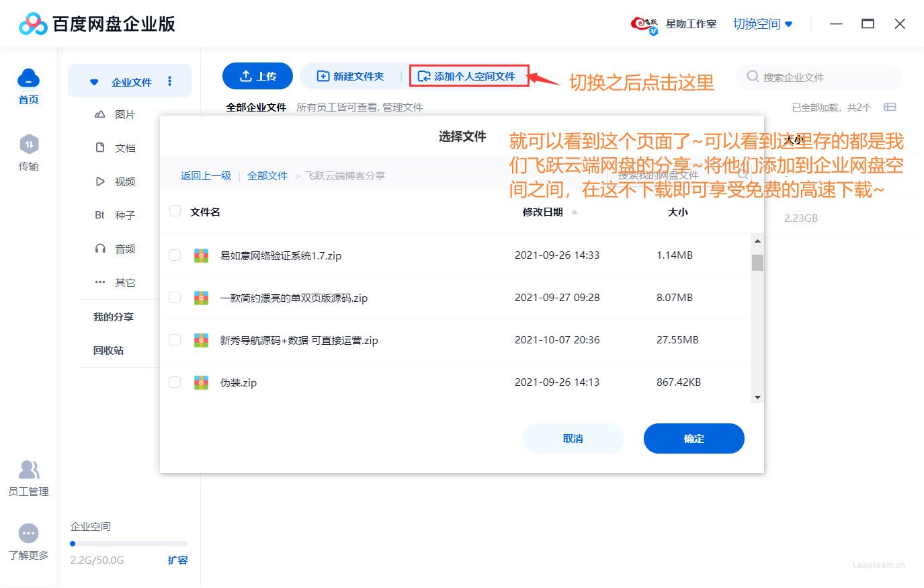Select 文档 category in sidebar
This screenshot has width=924, height=588.
[x=125, y=148]
